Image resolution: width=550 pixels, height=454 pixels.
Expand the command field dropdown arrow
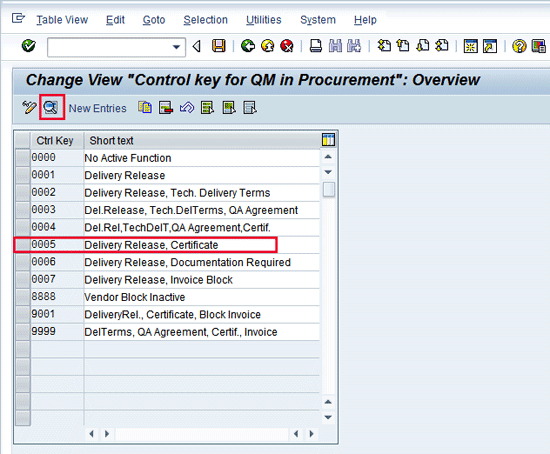(x=176, y=47)
